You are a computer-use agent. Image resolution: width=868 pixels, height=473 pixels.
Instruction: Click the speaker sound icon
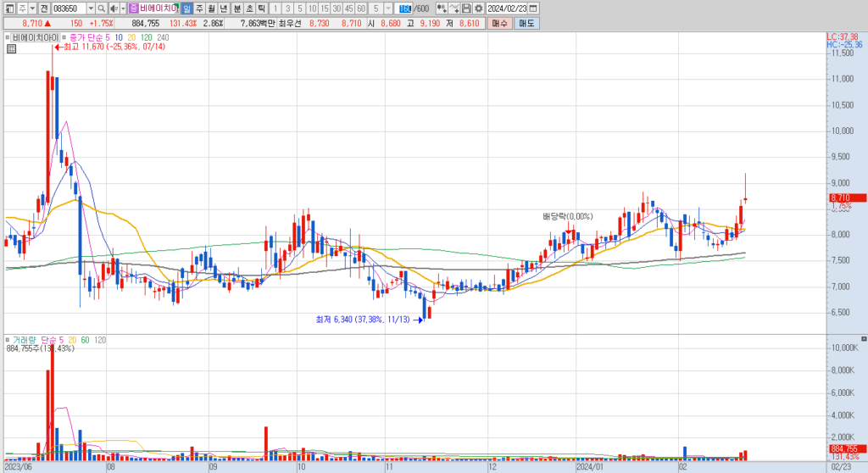tap(114, 8)
